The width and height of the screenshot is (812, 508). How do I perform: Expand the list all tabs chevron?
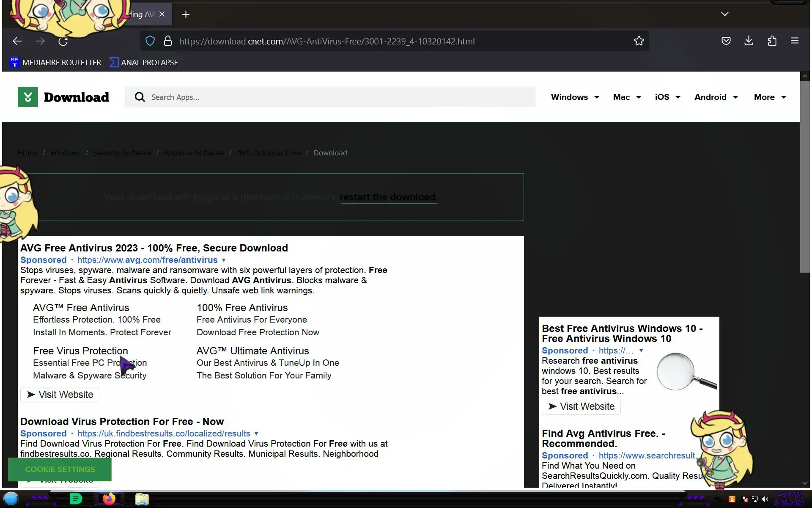click(724, 14)
